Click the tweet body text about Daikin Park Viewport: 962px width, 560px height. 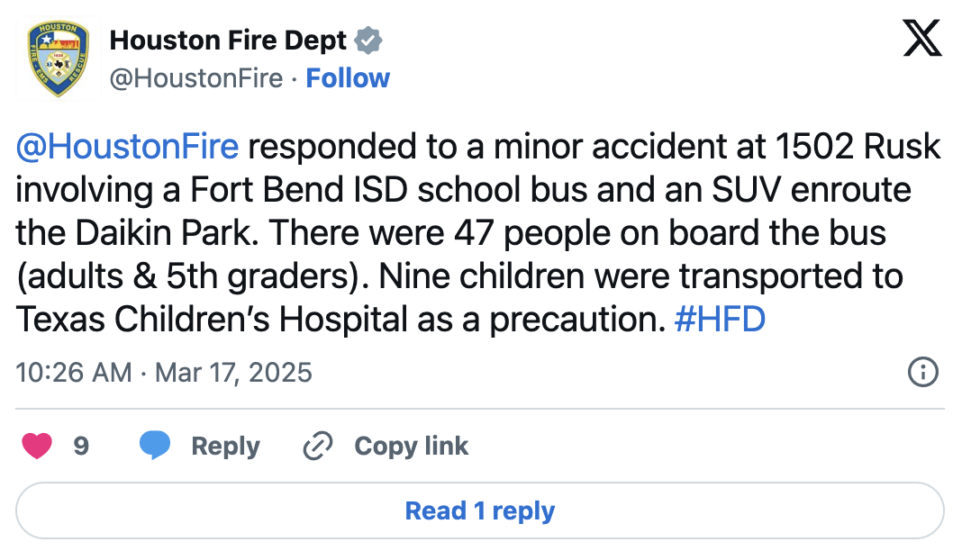(478, 232)
